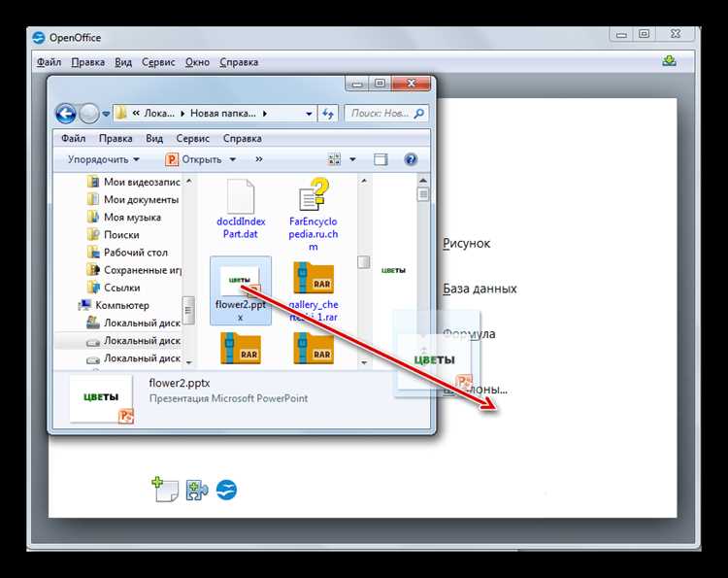This screenshot has height=578, width=728.
Task: Toggle the preview pane icon
Action: (381, 160)
